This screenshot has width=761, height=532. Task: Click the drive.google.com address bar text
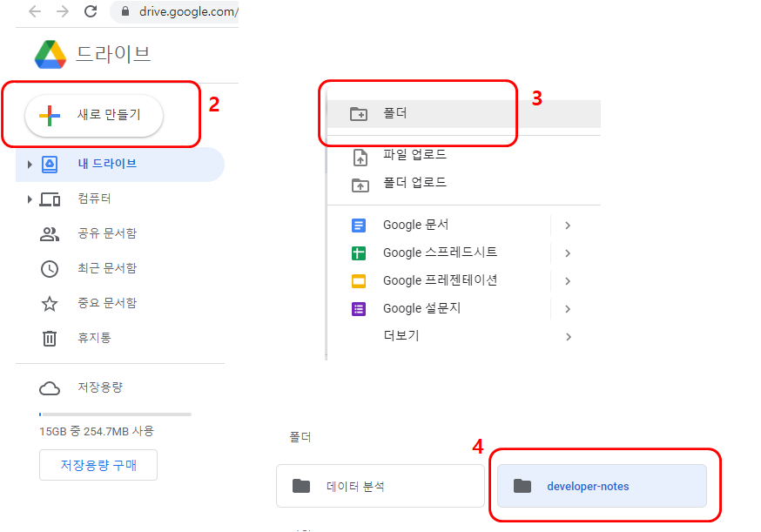coord(188,11)
